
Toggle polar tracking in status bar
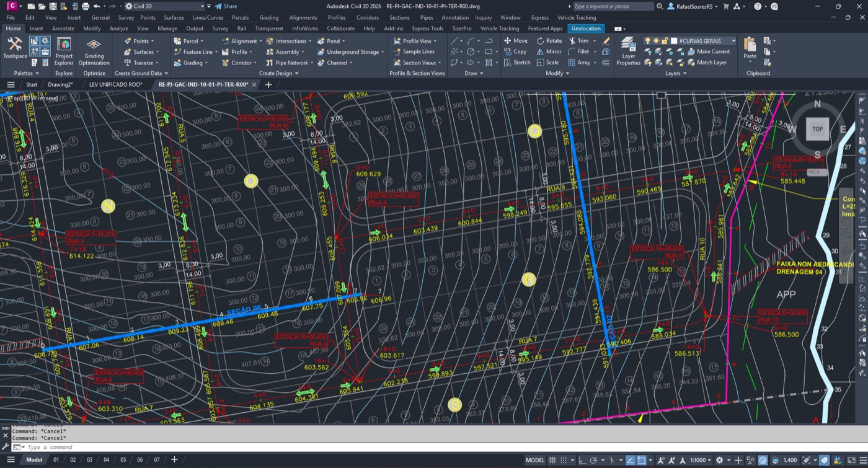[x=594, y=460]
